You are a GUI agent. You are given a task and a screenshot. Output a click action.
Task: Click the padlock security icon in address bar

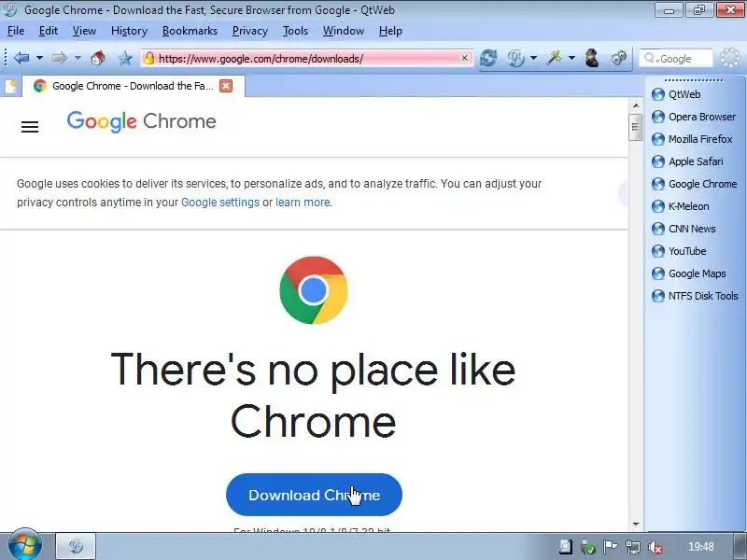[149, 58]
